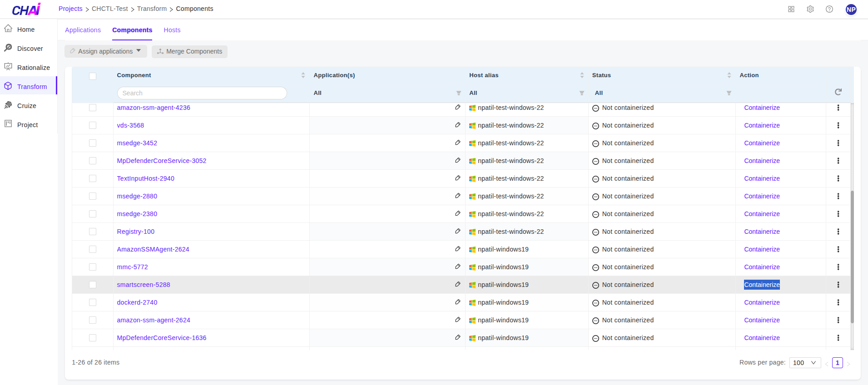Select page 1 in pagination
The width and height of the screenshot is (868, 385).
point(837,363)
